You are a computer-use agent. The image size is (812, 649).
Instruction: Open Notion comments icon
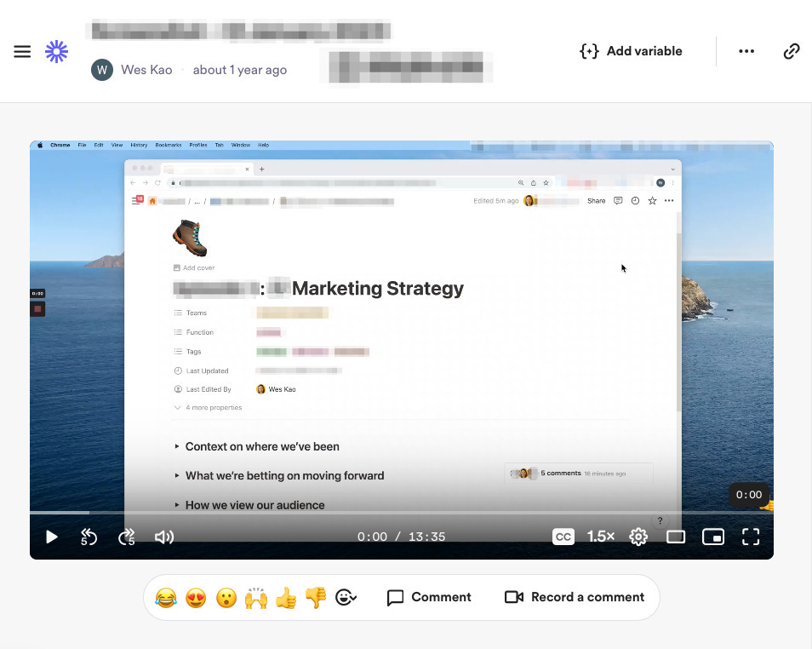(x=618, y=201)
